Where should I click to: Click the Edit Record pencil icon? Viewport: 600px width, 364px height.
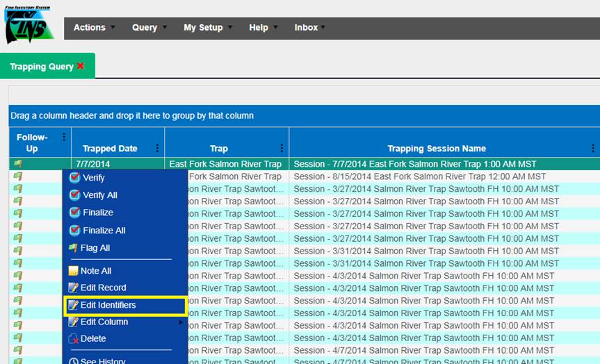(74, 288)
